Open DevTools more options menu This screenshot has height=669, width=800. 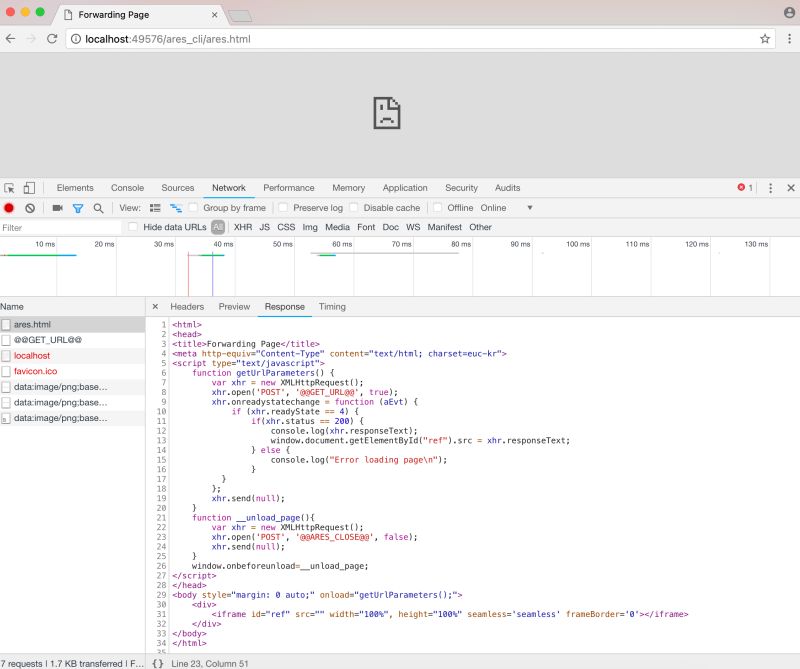click(770, 188)
